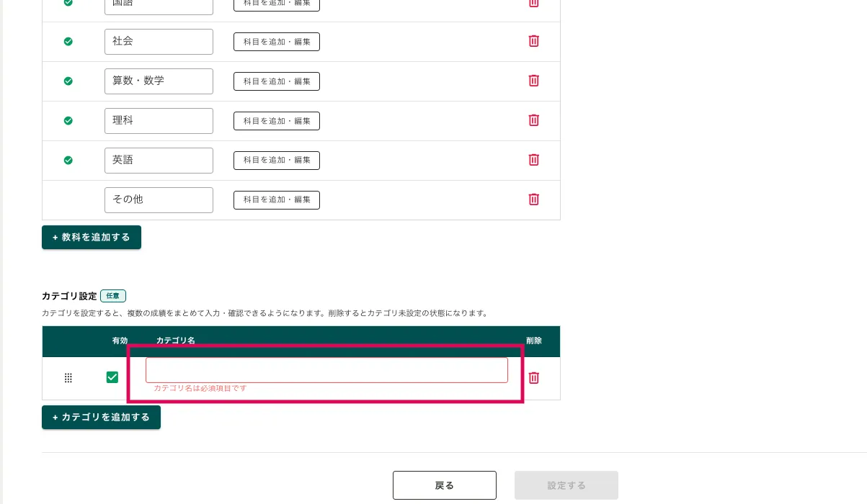Click the カテゴリを追加する button
This screenshot has height=504, width=867.
[101, 418]
